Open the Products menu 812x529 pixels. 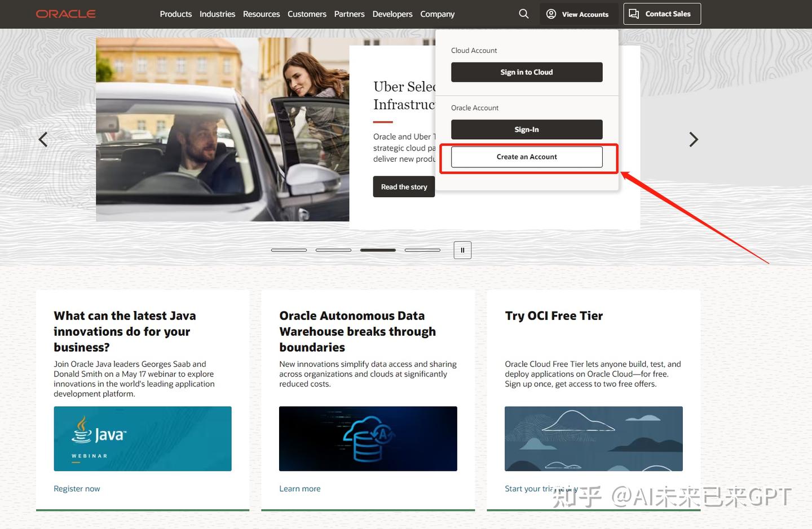point(176,14)
